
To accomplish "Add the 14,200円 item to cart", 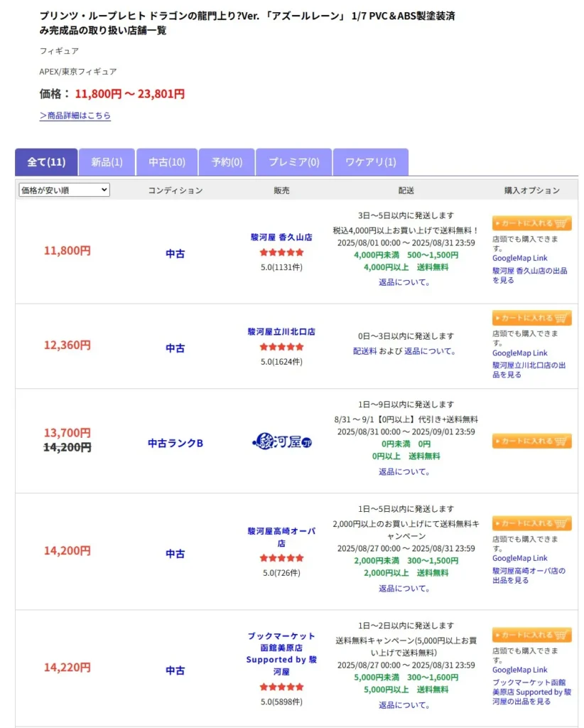I will tap(531, 523).
